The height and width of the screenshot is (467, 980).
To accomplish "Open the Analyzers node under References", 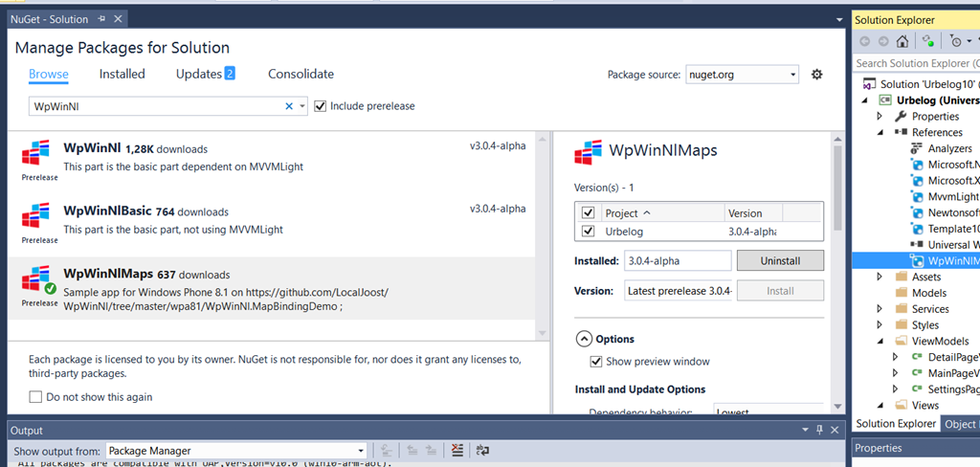I will coord(949,148).
